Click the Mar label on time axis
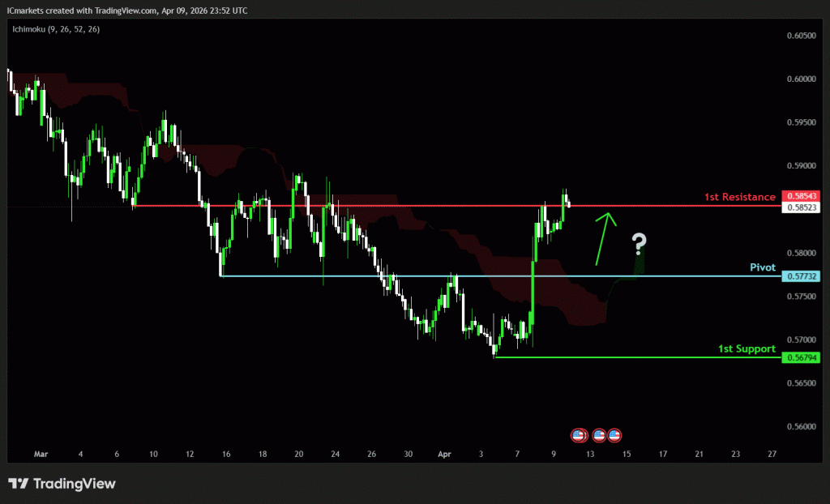Viewport: 830px width, 504px height. click(x=41, y=455)
